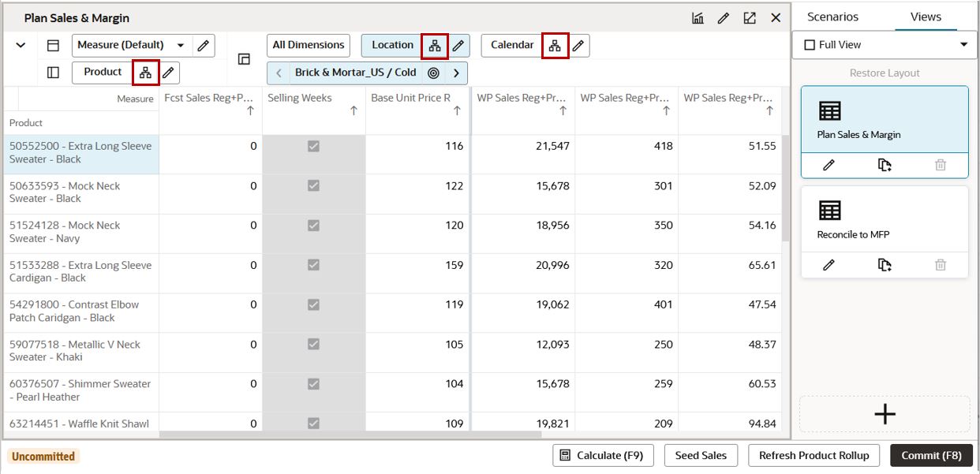Screen dimensions: 980x474
Task: Duplicate the Plan Sales & Margin view
Action: pos(885,165)
